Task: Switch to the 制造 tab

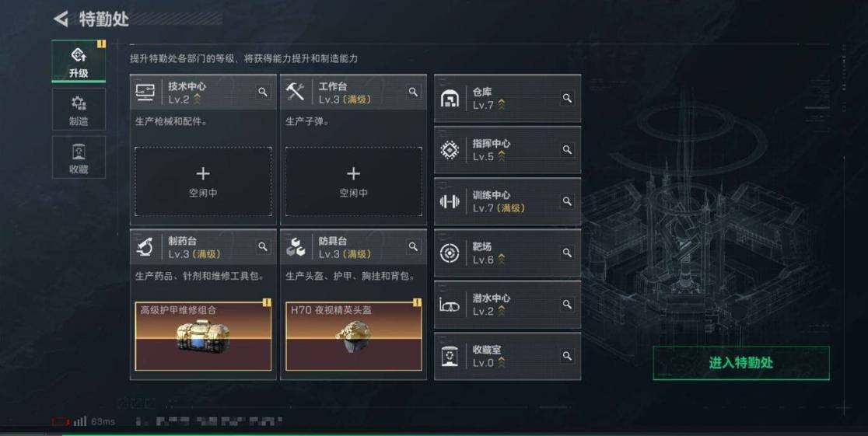Action: click(79, 110)
